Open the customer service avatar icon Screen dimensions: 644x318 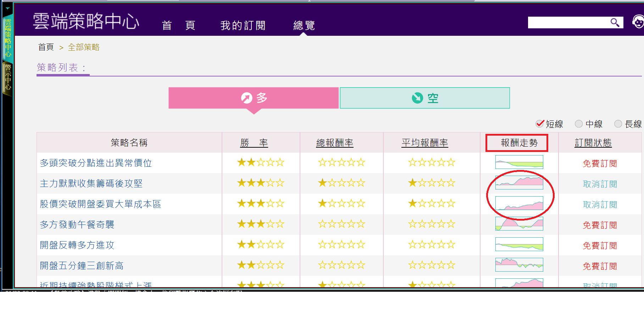638,22
